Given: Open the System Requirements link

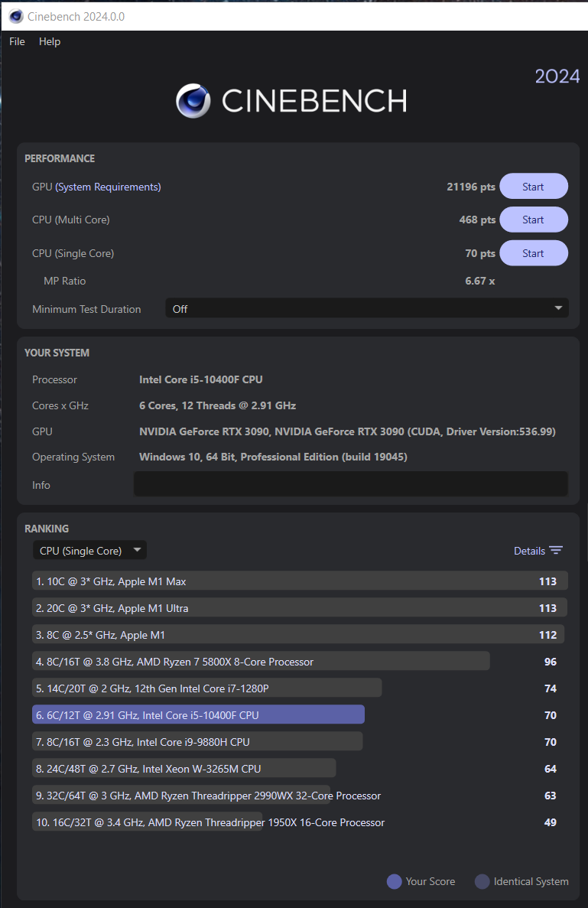Looking at the screenshot, I should [x=109, y=187].
